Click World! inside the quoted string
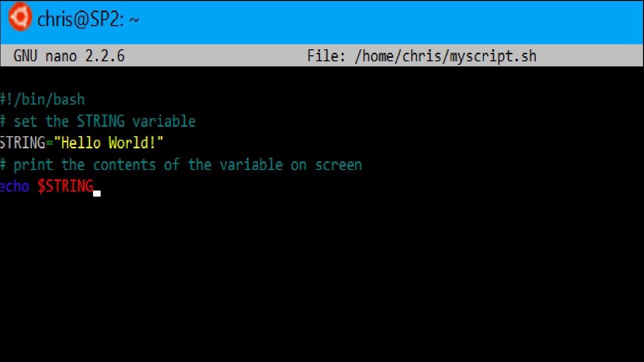This screenshot has width=644, height=362. coord(132,143)
